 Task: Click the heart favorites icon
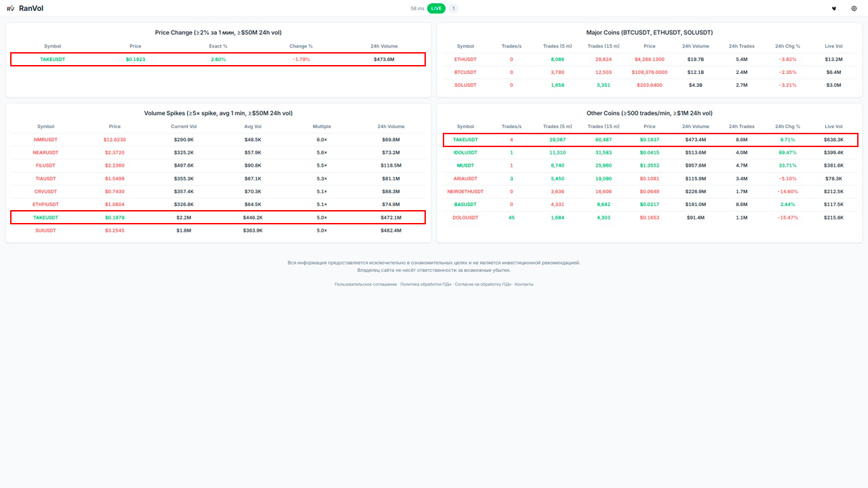tap(834, 9)
